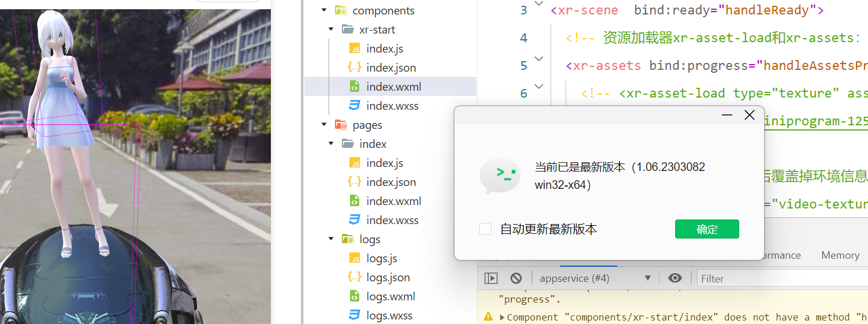Collapse the logs folder

331,239
